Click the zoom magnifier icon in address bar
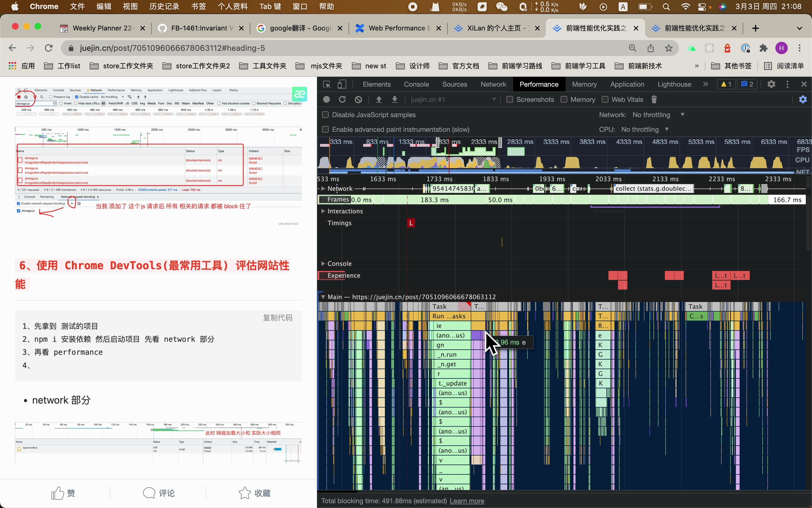 pos(632,48)
